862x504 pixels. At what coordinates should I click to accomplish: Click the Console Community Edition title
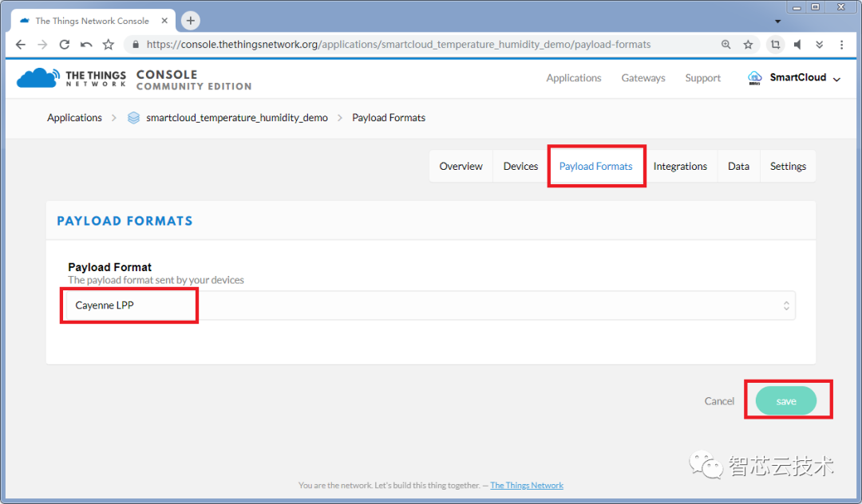194,80
